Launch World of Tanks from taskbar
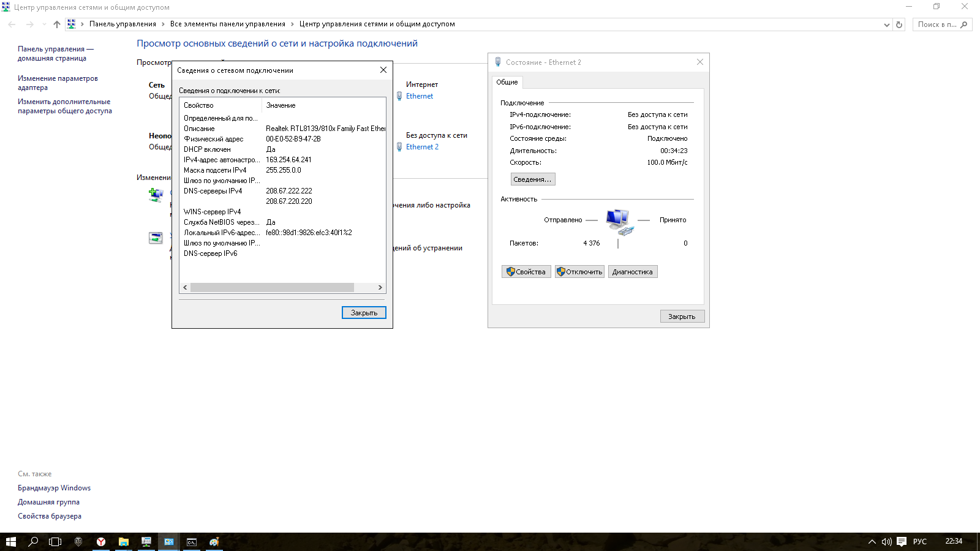Viewport: 980px width, 551px height. (x=78, y=542)
